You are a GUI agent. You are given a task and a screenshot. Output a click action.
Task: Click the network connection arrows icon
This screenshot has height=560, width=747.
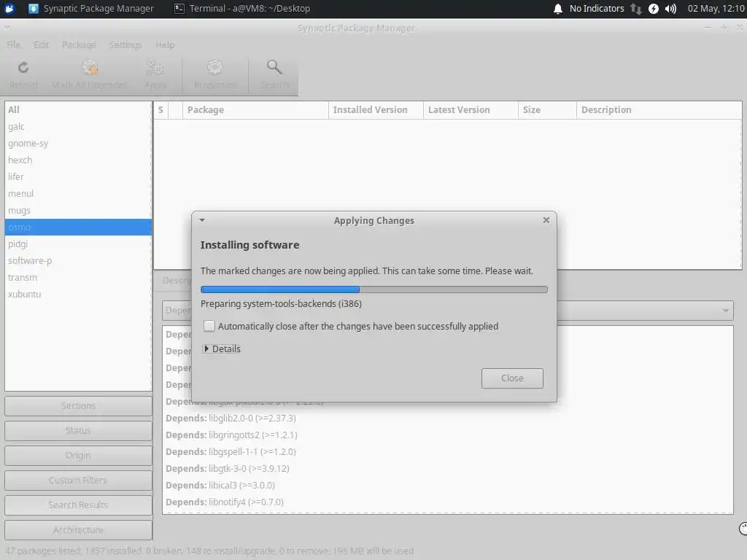coord(636,9)
